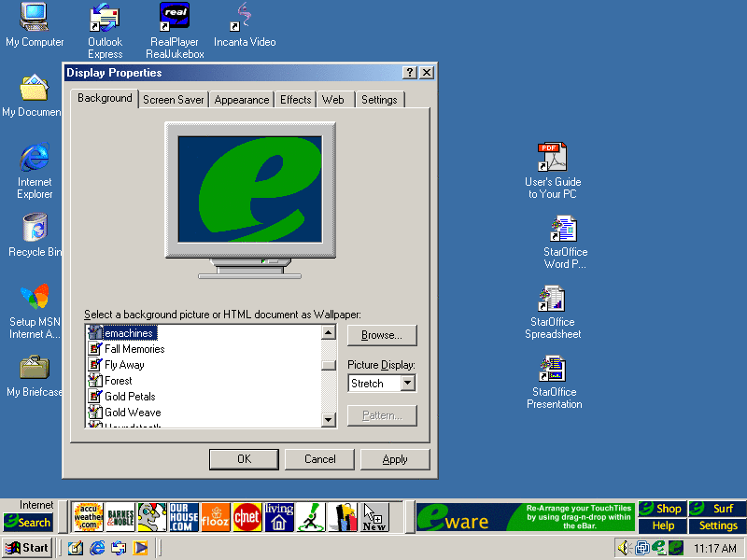Open the AccuWeather tile on the eBar
Viewport: 747px width, 560px height.
pyautogui.click(x=89, y=516)
